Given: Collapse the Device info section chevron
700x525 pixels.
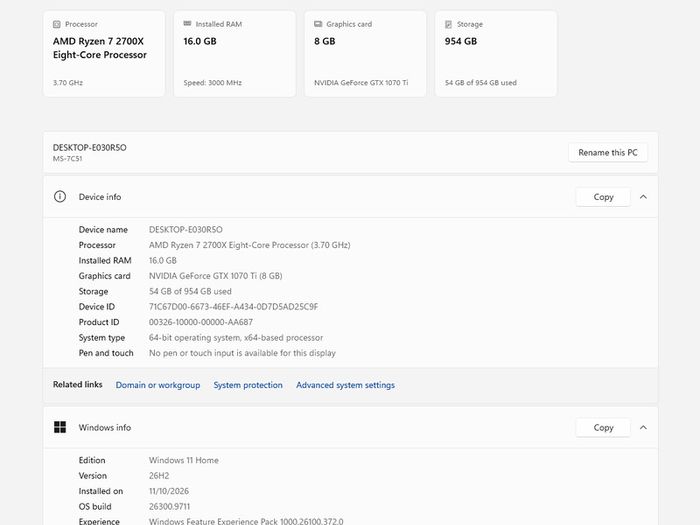Looking at the screenshot, I should click(x=643, y=197).
